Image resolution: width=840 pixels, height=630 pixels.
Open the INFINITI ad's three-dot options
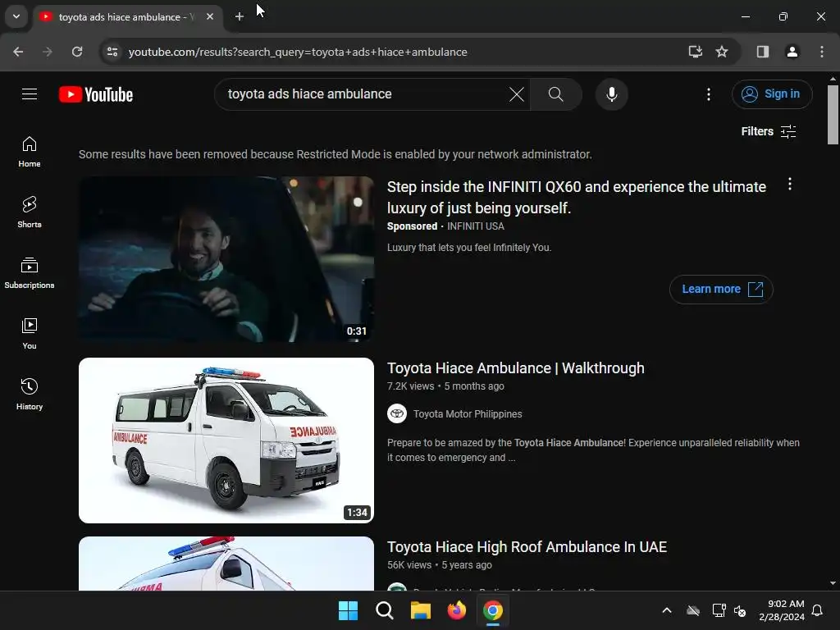(x=789, y=185)
